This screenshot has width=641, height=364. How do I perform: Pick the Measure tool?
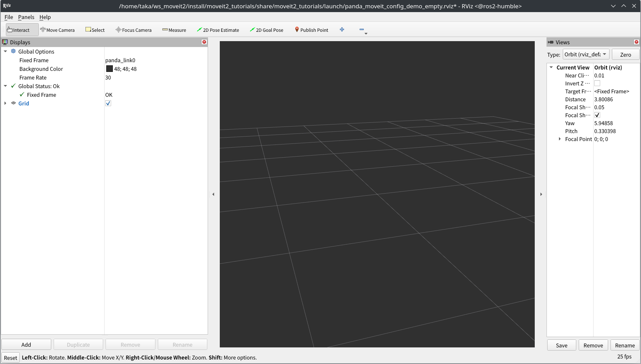coord(174,30)
